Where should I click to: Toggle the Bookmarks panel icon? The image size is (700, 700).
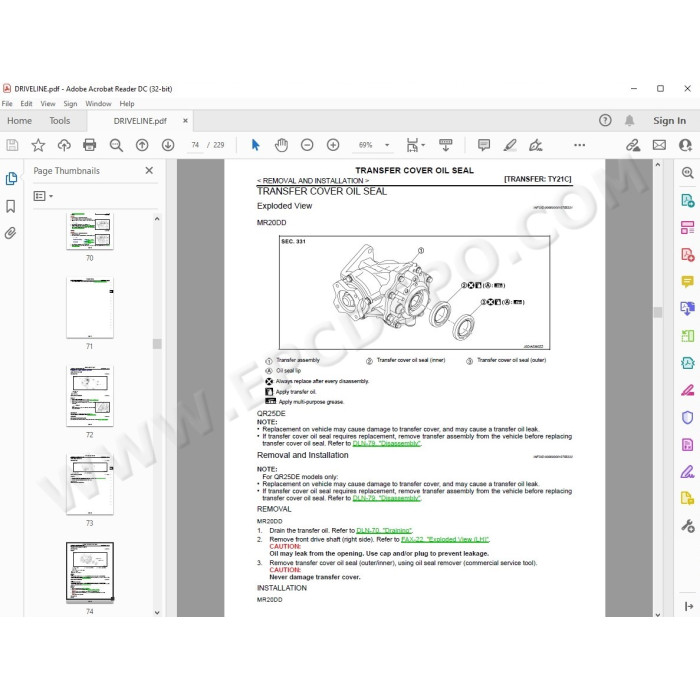click(x=11, y=206)
